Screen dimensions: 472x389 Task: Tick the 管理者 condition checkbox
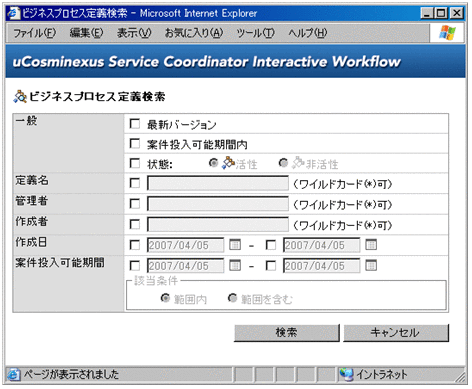click(x=135, y=204)
